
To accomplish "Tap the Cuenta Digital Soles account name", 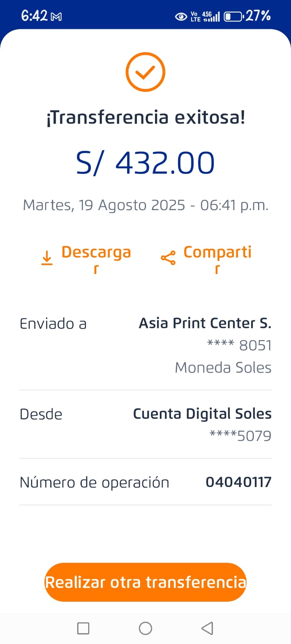I will click(202, 414).
